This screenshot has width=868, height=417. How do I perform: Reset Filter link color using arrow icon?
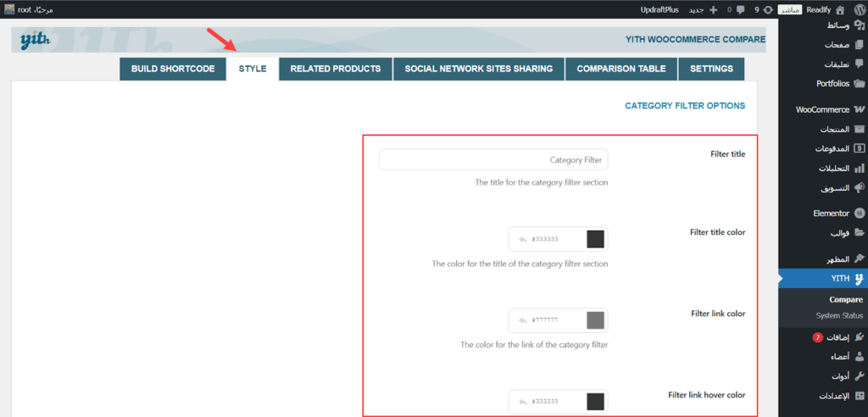point(523,320)
